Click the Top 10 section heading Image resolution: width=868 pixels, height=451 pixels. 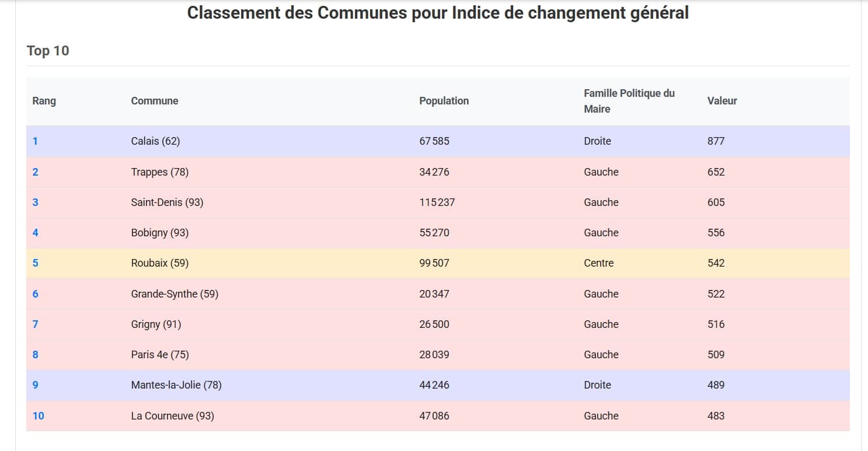point(48,51)
